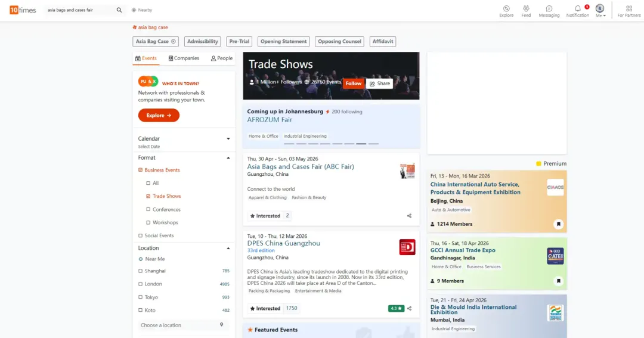Viewport: 644px width, 338px height.
Task: Open the Asia Bags and Cases Fair logo
Action: [407, 170]
